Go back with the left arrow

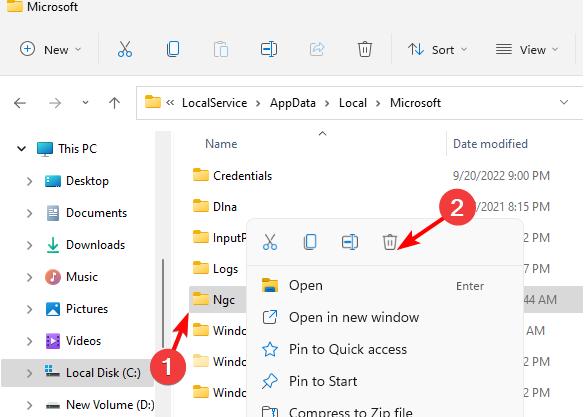20,103
